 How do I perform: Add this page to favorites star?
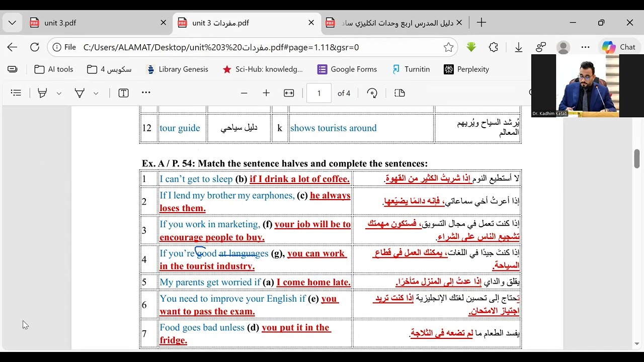pos(448,47)
